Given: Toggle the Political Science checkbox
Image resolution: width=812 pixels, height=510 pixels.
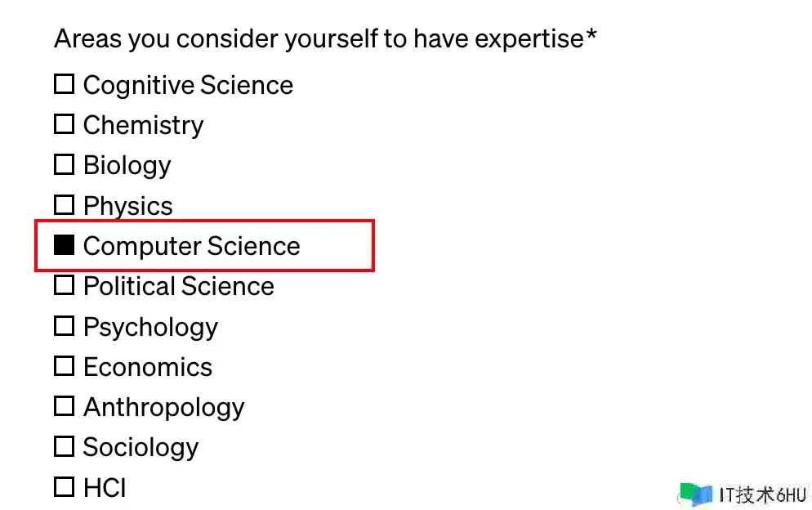Looking at the screenshot, I should (64, 285).
